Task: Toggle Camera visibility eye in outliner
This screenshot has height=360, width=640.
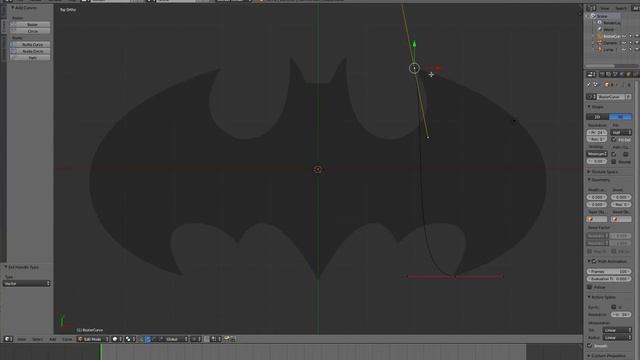Action: click(624, 43)
